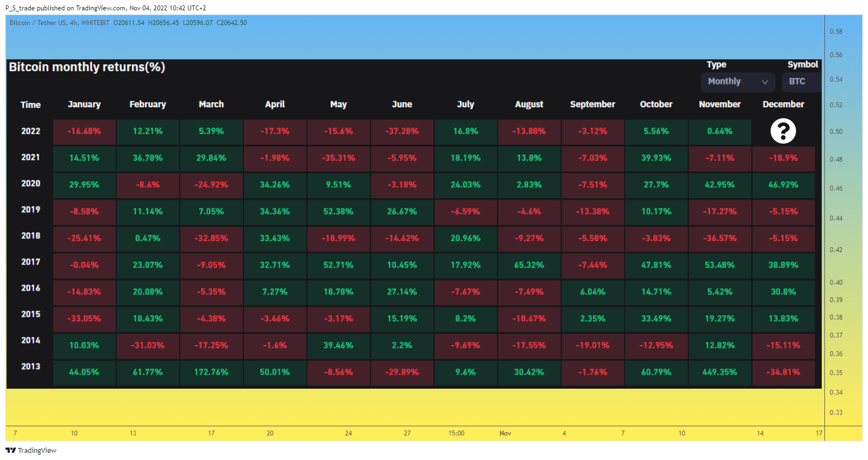Click the -5.15% cell in the 2018 row
This screenshot has height=460, width=868.
(783, 238)
